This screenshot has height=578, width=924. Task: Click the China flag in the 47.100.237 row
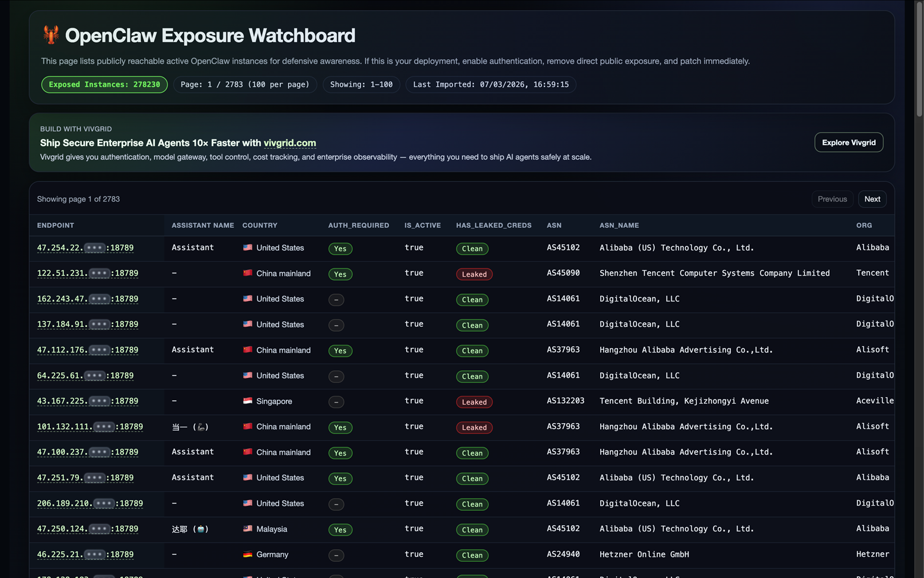tap(248, 452)
